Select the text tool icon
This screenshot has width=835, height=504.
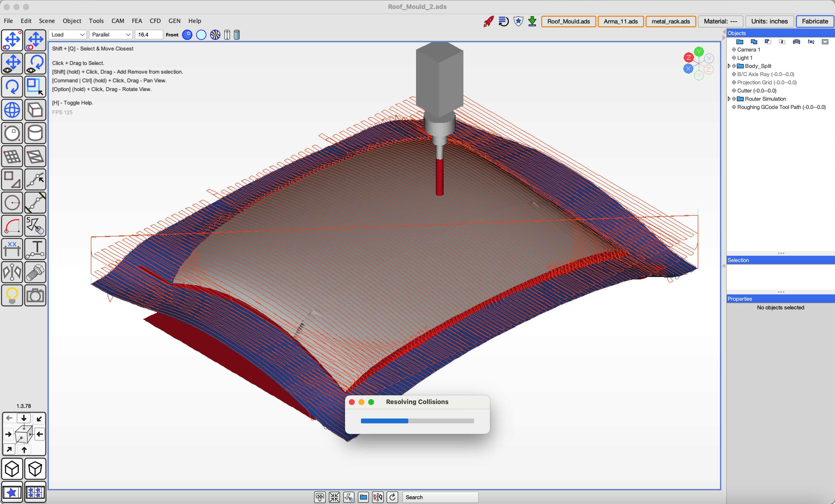[35, 249]
